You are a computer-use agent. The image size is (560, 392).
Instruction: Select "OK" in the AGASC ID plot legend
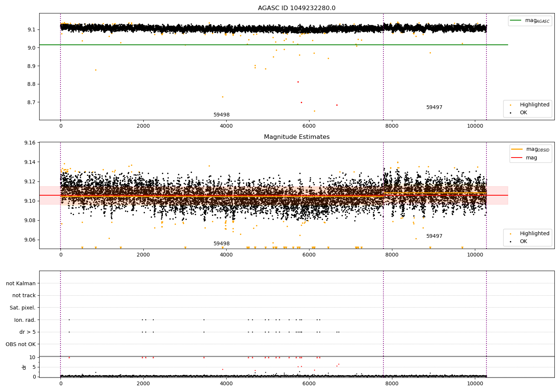(x=524, y=113)
